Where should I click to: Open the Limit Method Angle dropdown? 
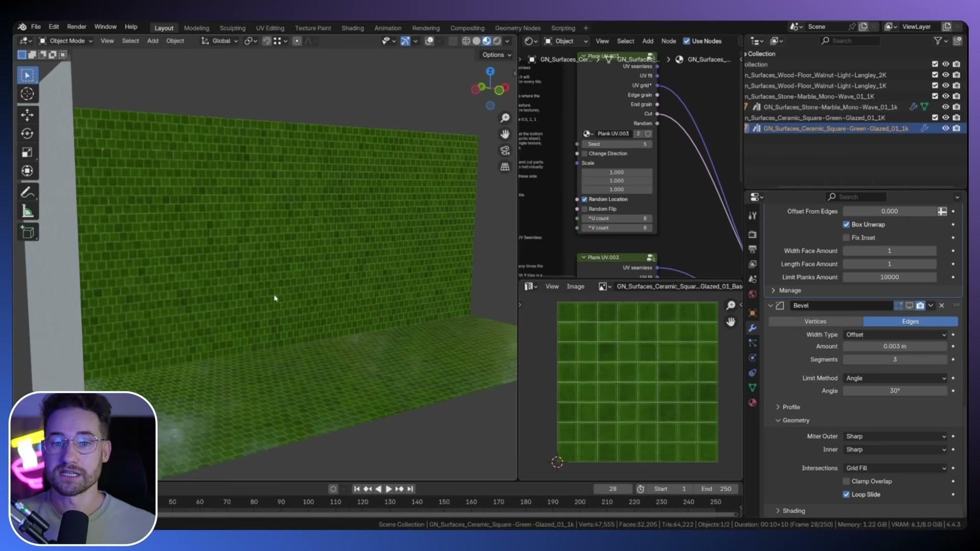click(895, 378)
